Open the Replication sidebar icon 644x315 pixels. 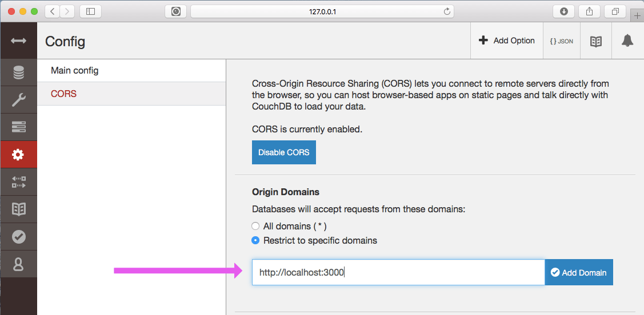[18, 182]
